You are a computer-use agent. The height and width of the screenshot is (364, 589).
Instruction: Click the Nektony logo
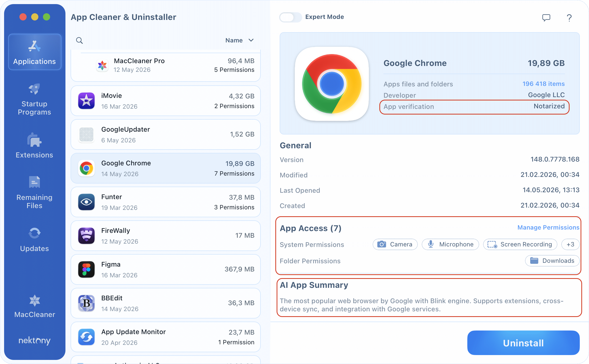tap(35, 340)
